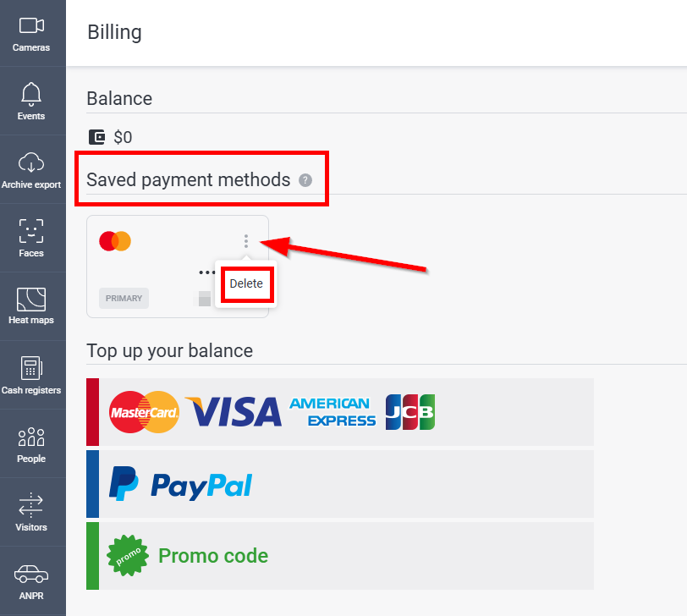Choose PayPal payment method

pos(340,484)
